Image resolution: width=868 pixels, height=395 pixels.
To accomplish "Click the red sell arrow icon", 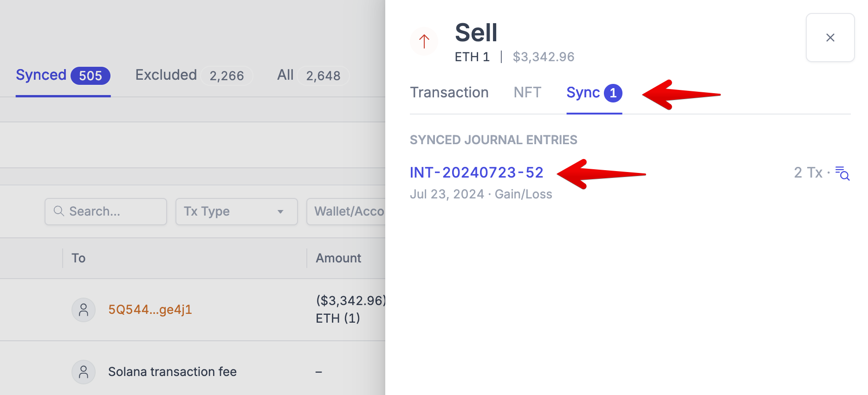I will click(x=424, y=41).
